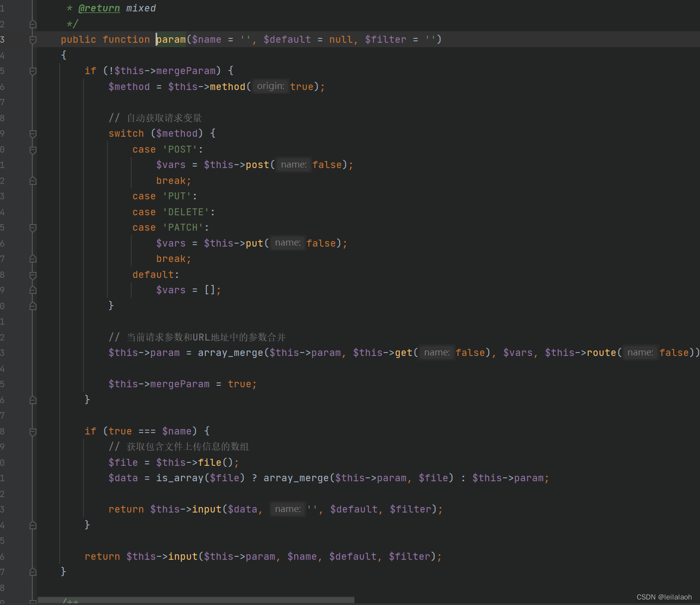
Task: Click the 'name:' hint inside route(false) call
Action: (640, 352)
